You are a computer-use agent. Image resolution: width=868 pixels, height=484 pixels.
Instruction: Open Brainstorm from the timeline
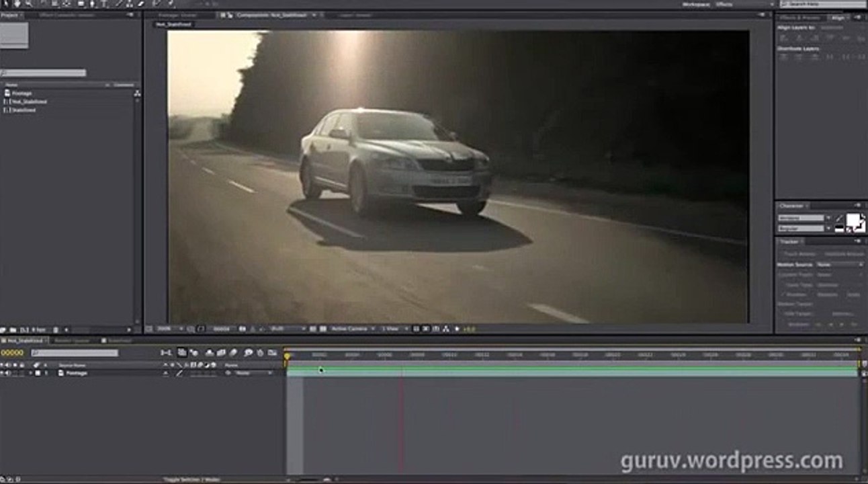click(249, 352)
